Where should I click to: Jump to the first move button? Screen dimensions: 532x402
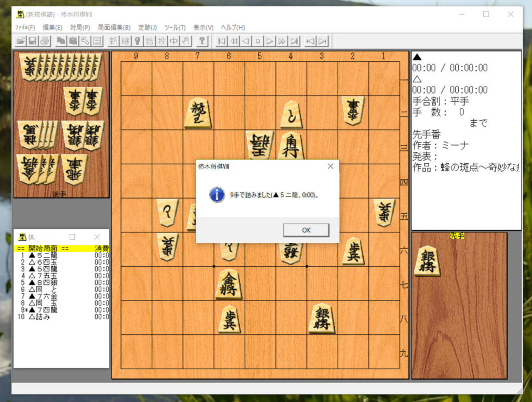(x=222, y=41)
